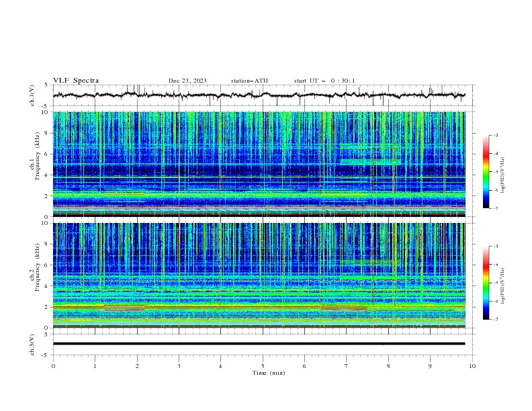The image size is (532, 411).
Task: Click the "ch.1 Frequency (kHz)" axis label
Action: pyautogui.click(x=35, y=156)
